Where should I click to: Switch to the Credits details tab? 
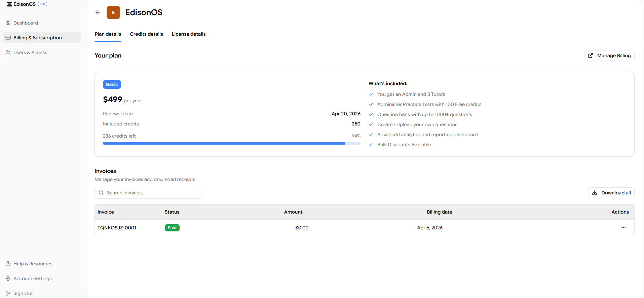point(146,34)
